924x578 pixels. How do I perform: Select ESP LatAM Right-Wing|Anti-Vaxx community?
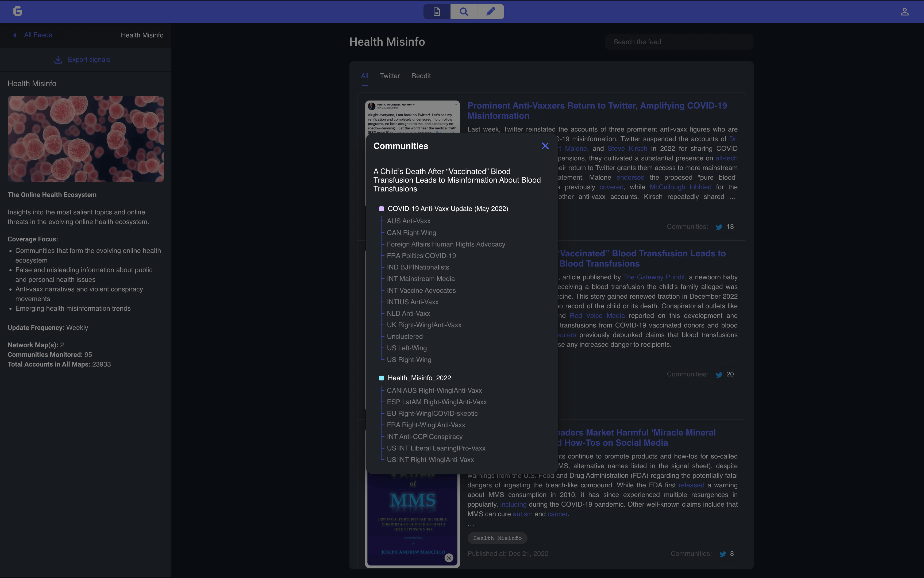click(x=437, y=402)
